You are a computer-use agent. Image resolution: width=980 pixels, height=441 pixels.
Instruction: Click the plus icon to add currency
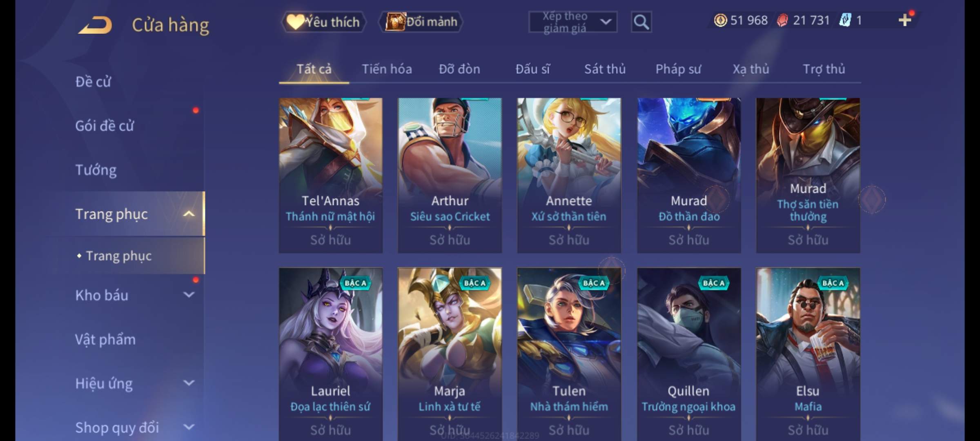pos(905,20)
